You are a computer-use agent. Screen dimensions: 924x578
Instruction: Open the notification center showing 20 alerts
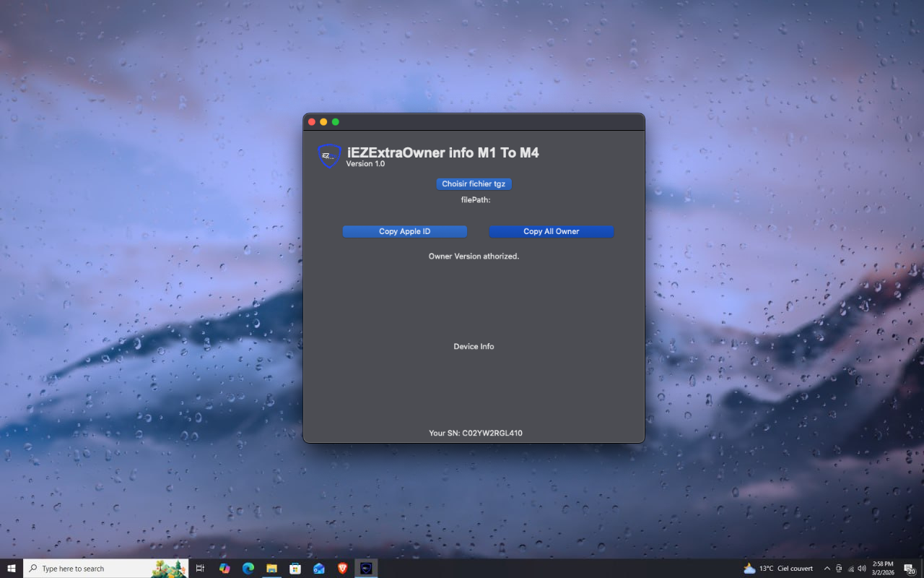pos(908,569)
